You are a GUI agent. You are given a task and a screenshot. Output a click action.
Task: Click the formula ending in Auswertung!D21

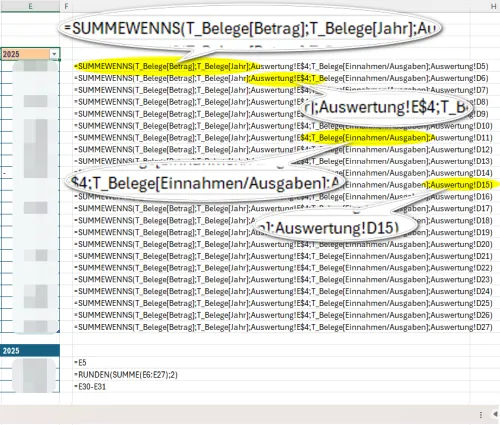point(283,256)
